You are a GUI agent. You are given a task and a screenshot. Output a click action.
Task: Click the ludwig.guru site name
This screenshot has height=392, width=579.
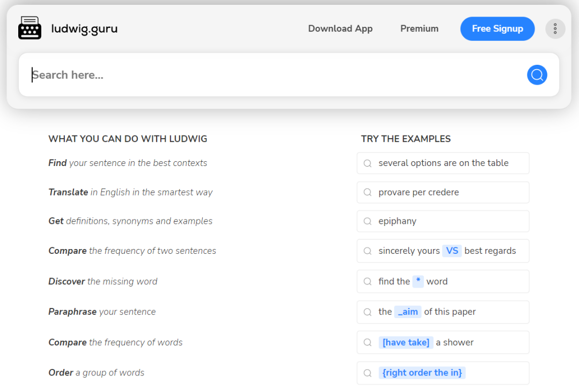[84, 29]
